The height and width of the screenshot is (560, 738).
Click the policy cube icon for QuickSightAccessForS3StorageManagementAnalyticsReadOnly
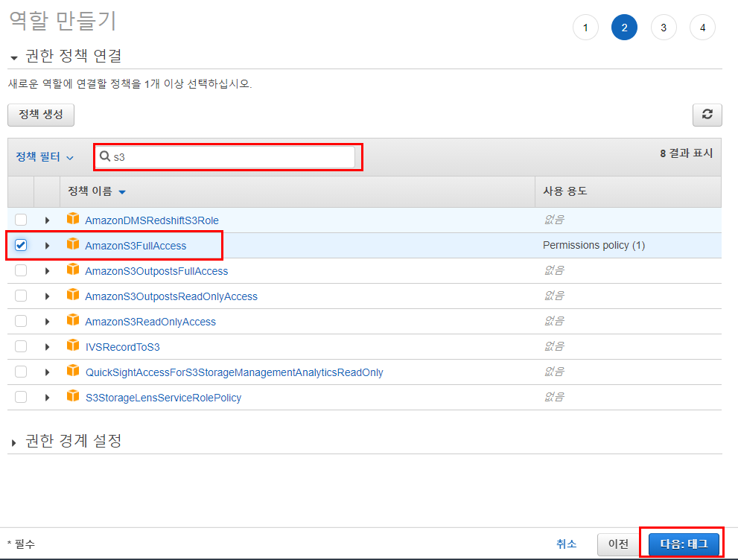(x=73, y=372)
